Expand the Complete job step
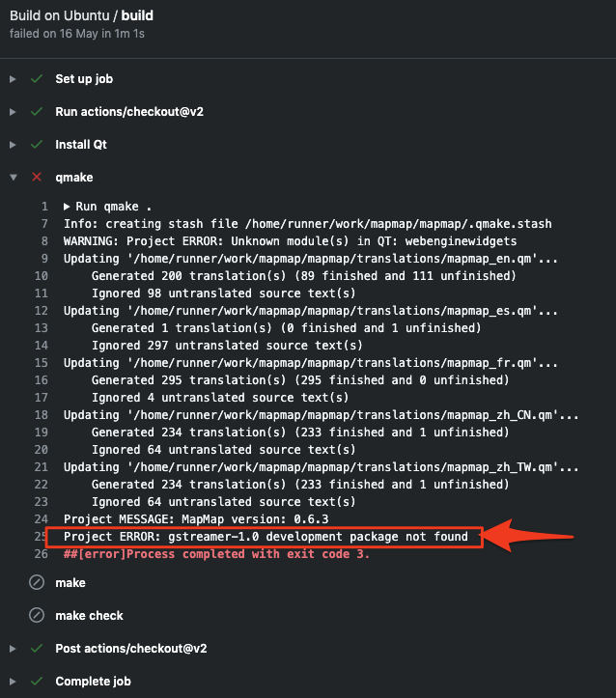616x698 pixels. (13, 682)
